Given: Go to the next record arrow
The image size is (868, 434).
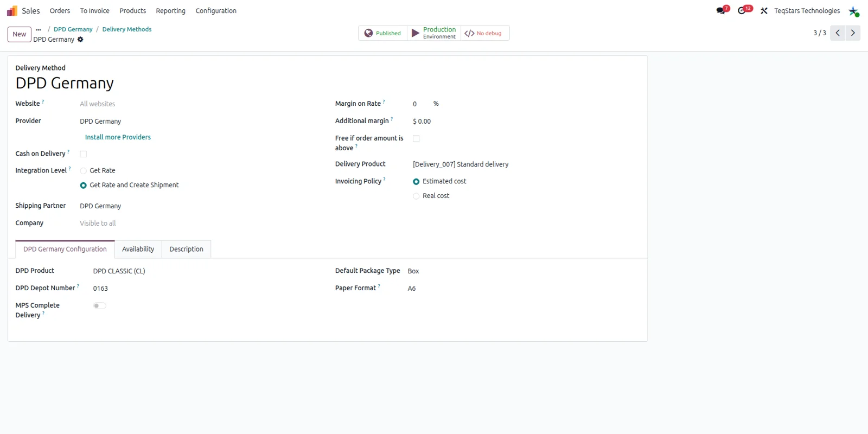Looking at the screenshot, I should pos(853,33).
